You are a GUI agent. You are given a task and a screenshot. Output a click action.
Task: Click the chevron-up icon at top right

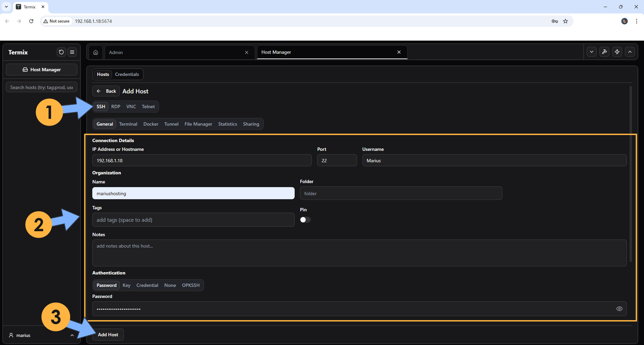pos(630,52)
